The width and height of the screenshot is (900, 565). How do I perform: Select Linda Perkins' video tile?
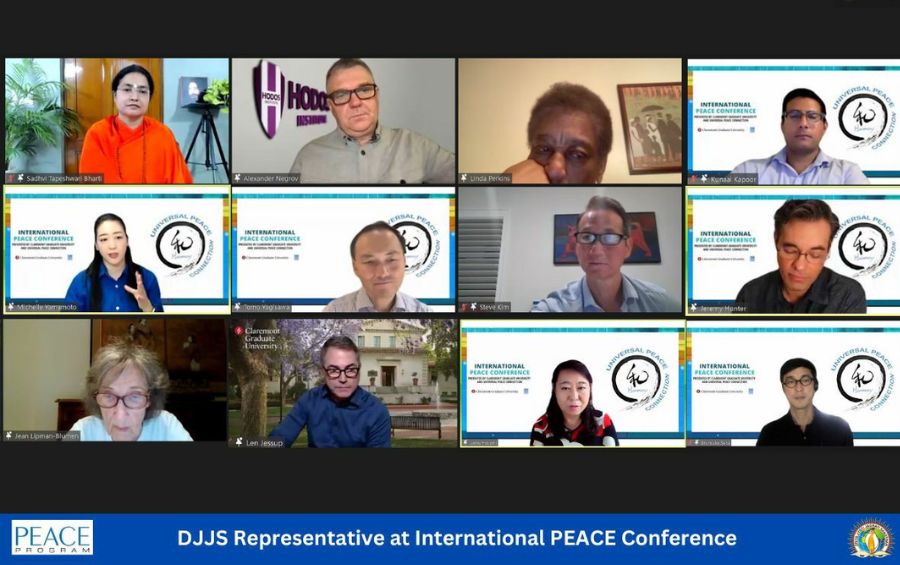pyautogui.click(x=569, y=120)
